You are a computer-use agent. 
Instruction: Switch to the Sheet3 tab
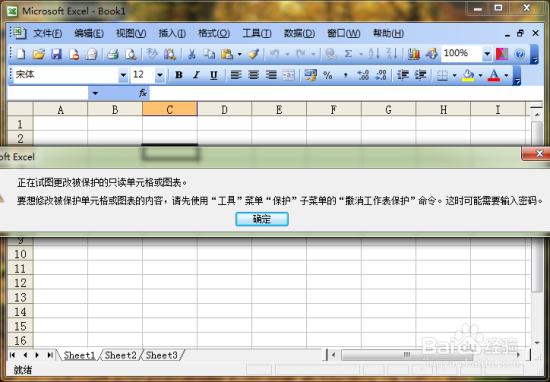161,355
